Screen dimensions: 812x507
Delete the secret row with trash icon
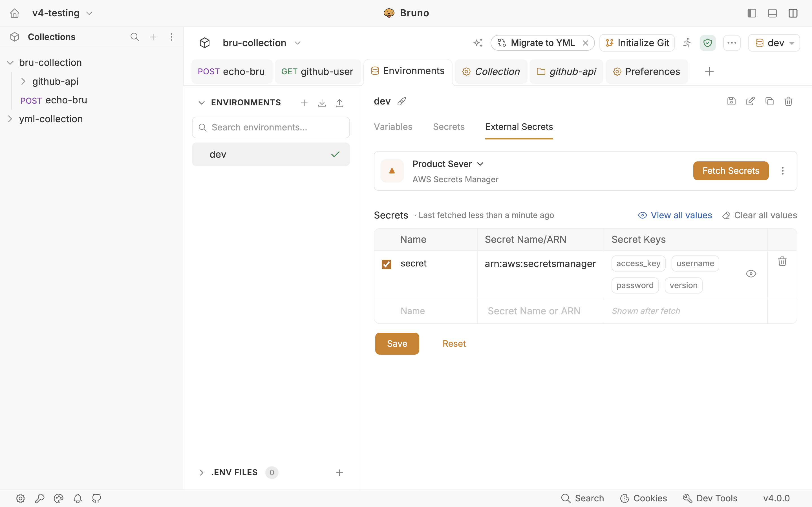[x=782, y=262]
